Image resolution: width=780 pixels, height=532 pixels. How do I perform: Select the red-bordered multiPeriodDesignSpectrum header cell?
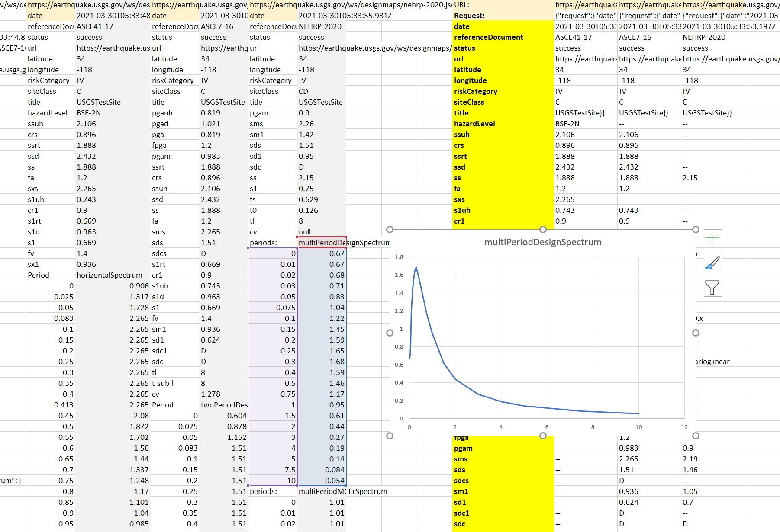click(x=322, y=243)
